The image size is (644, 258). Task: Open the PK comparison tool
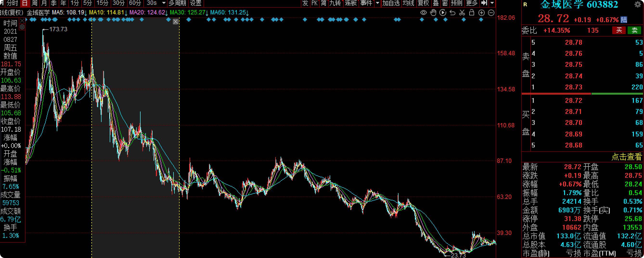pos(315,3)
